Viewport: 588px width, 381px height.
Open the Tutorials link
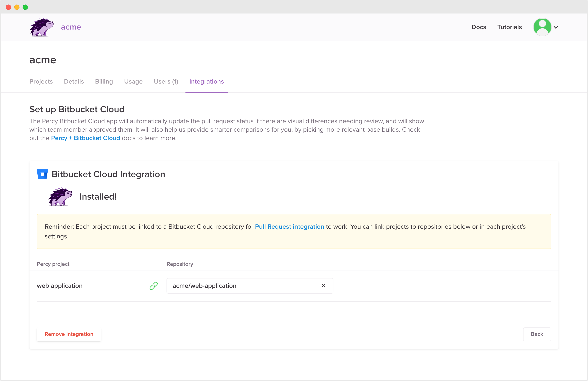tap(509, 27)
